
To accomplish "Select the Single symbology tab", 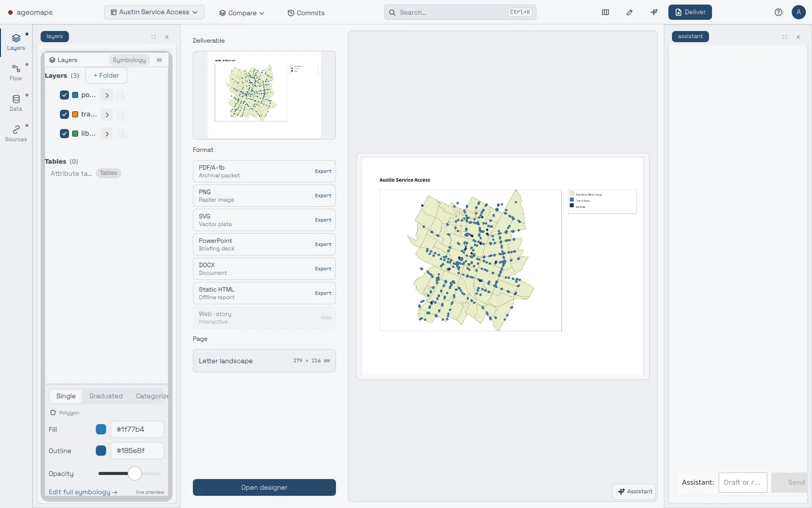I will 66,396.
